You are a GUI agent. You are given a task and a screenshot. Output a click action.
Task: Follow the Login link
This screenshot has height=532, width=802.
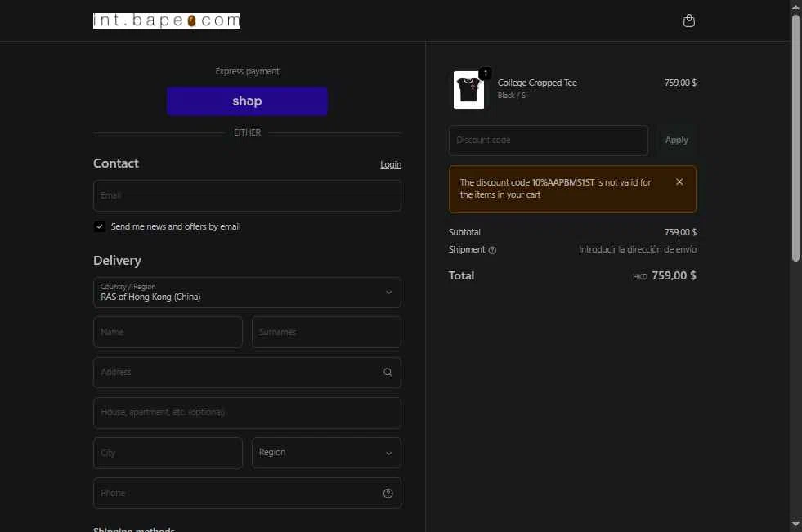click(391, 164)
